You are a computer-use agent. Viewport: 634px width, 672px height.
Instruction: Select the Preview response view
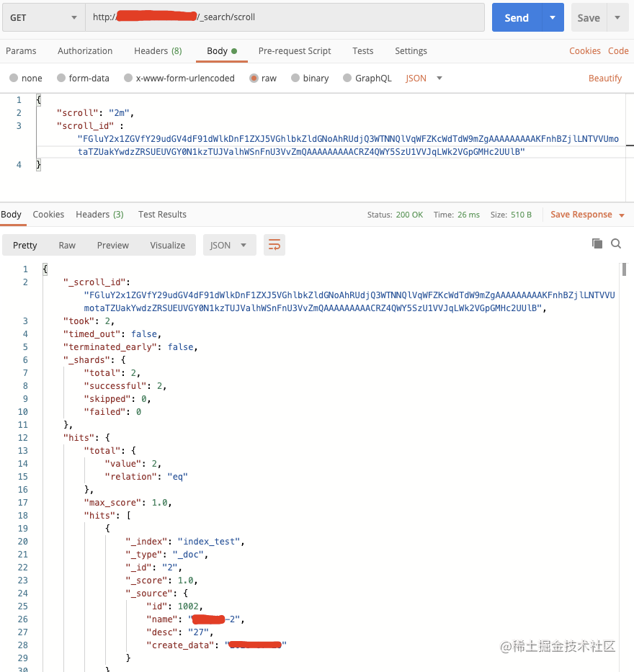pyautogui.click(x=112, y=245)
